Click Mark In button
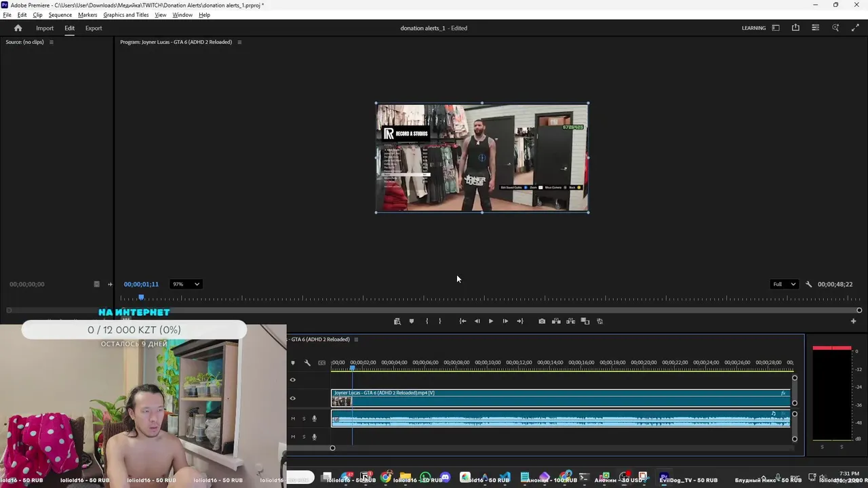The width and height of the screenshot is (868, 488). pyautogui.click(x=427, y=321)
